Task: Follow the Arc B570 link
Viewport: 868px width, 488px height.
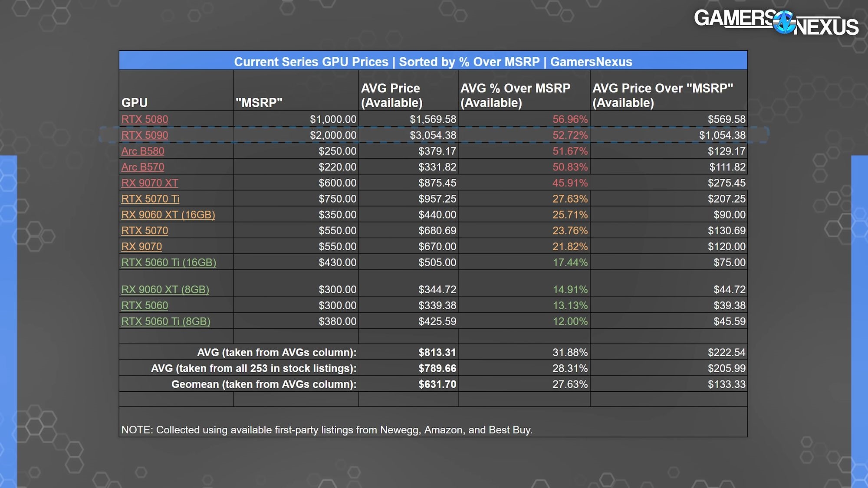Action: [x=143, y=167]
